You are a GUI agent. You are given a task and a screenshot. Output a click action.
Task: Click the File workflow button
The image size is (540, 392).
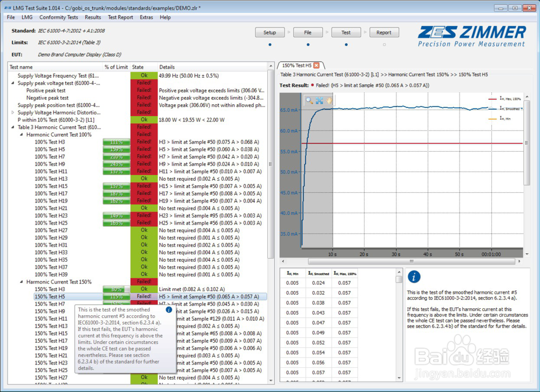(x=308, y=32)
